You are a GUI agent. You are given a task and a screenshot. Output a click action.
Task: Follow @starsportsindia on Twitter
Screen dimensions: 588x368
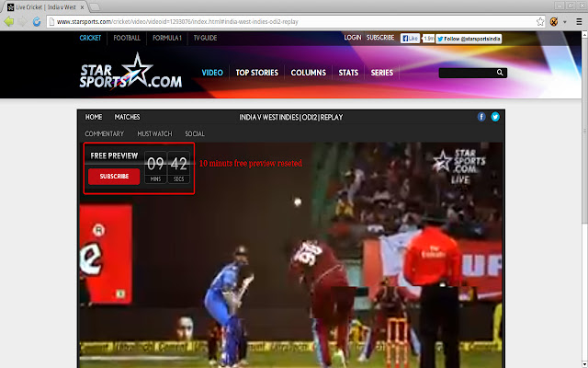pyautogui.click(x=469, y=39)
